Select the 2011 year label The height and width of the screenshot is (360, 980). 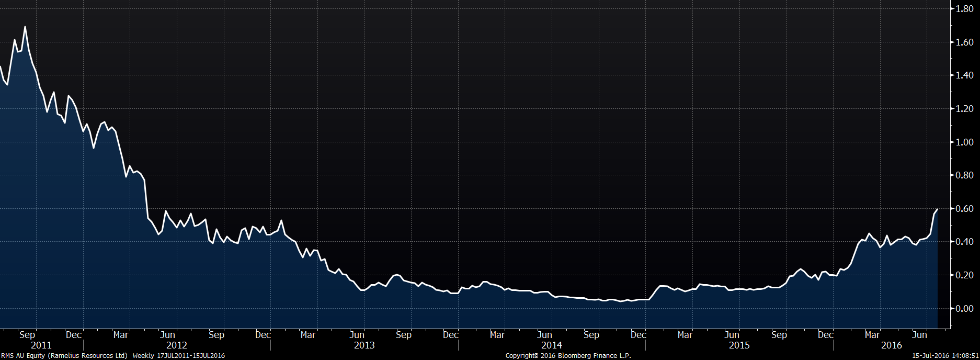tap(41, 345)
